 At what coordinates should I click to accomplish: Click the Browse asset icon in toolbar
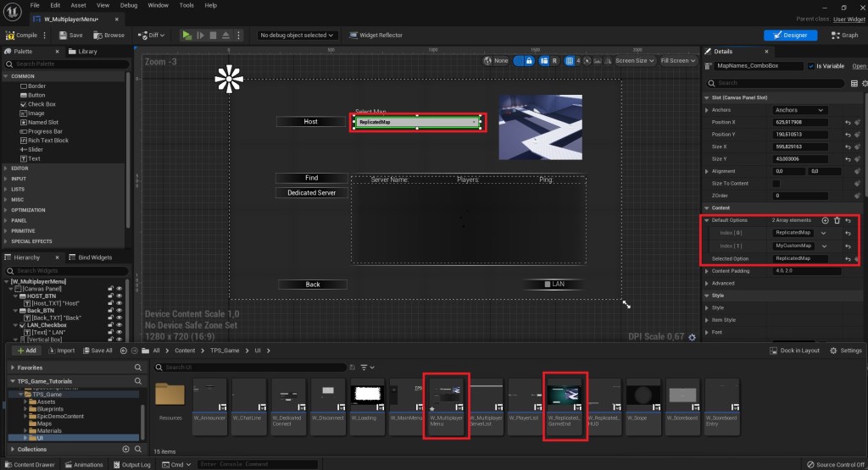108,36
